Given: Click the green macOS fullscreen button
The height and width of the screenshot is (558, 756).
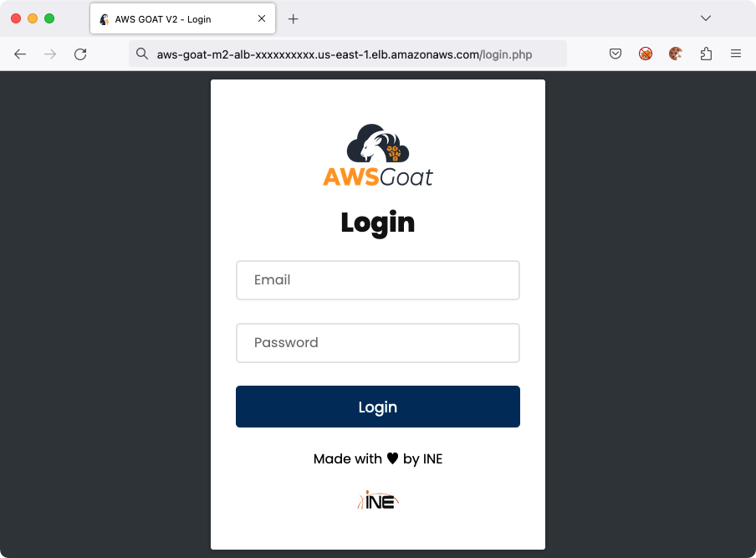Looking at the screenshot, I should click(49, 18).
